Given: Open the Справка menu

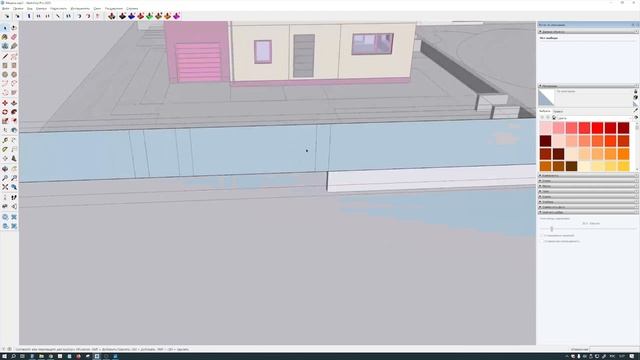Looking at the screenshot, I should pos(132,8).
